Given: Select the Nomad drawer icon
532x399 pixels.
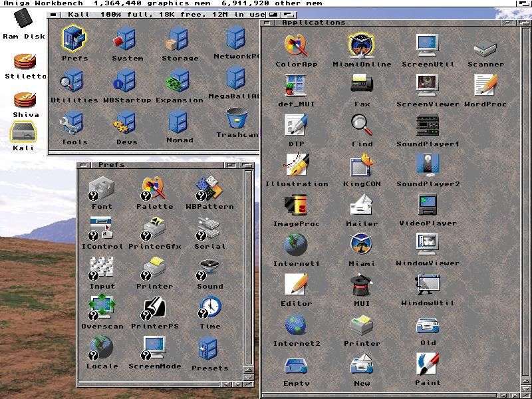Looking at the screenshot, I should (178, 122).
